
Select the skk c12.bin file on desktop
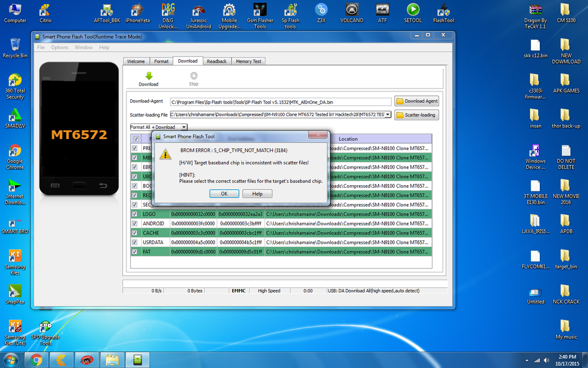(x=536, y=48)
